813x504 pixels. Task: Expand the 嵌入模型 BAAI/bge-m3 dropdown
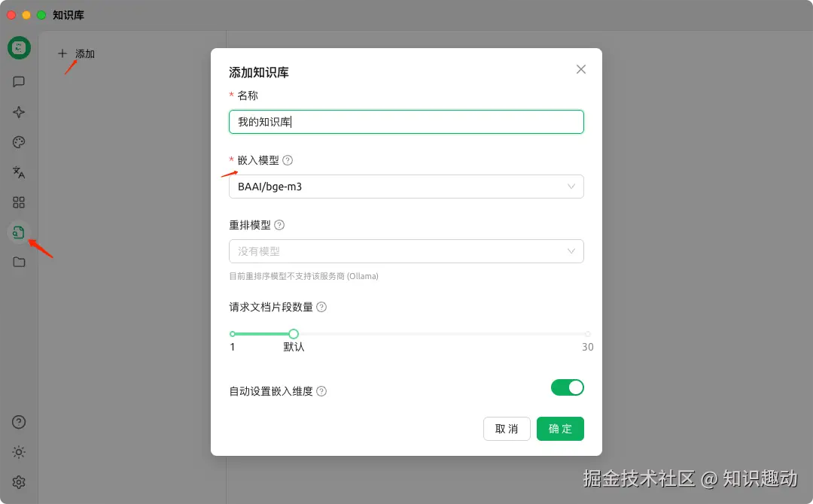[x=406, y=187]
